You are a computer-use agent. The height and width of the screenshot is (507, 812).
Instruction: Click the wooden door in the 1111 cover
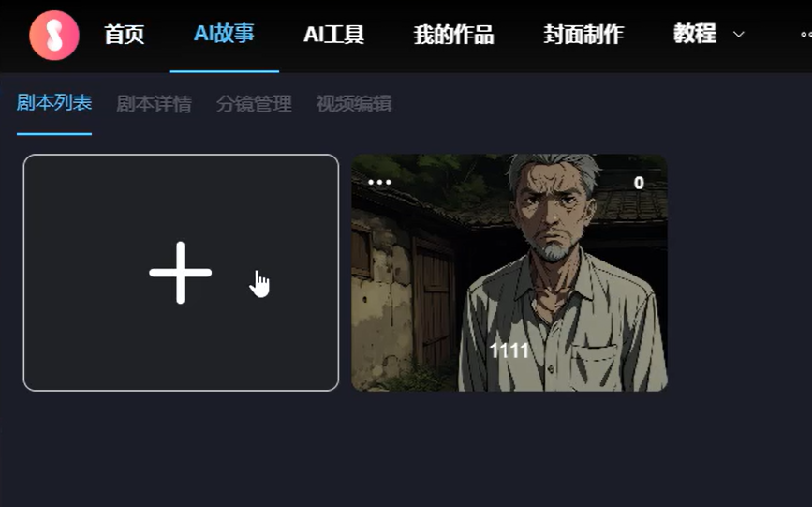click(x=434, y=301)
